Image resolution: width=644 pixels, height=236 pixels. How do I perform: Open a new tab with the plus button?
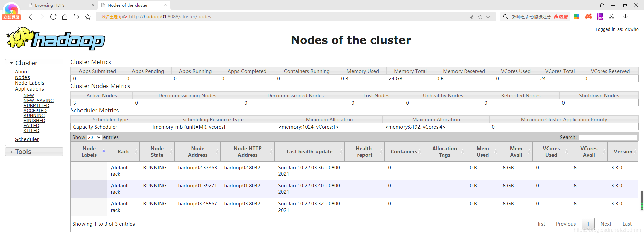pos(177,5)
